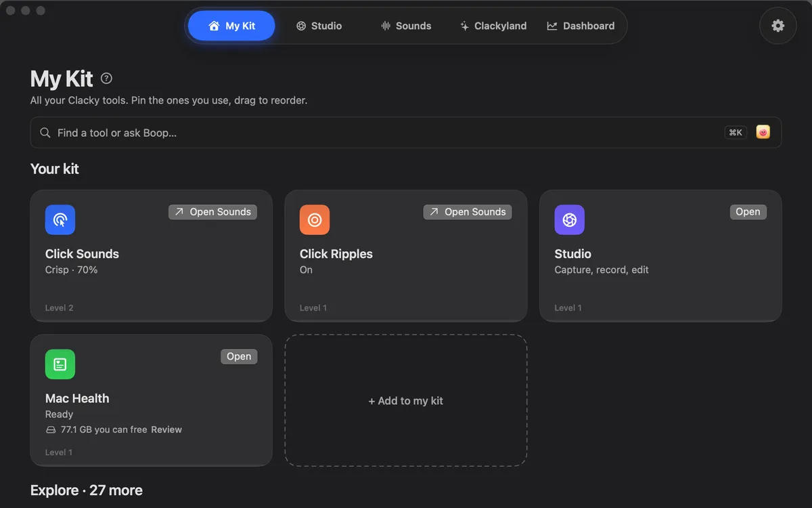Click Open on the Studio card
The image size is (812, 508).
click(x=748, y=212)
